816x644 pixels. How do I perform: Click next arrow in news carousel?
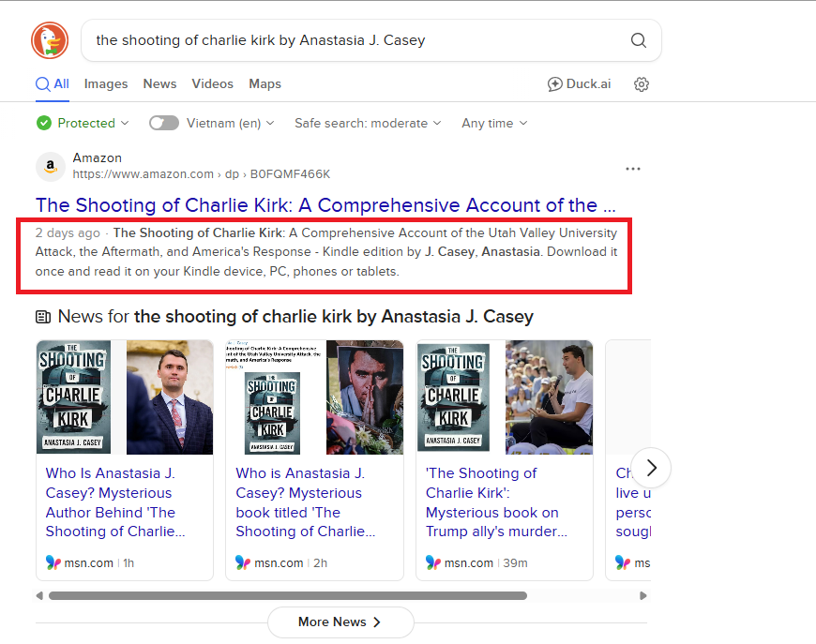click(x=651, y=468)
